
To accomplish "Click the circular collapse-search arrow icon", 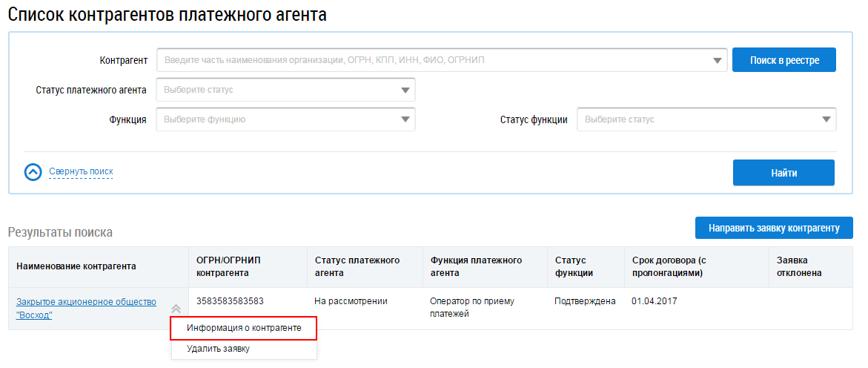I will 33,172.
